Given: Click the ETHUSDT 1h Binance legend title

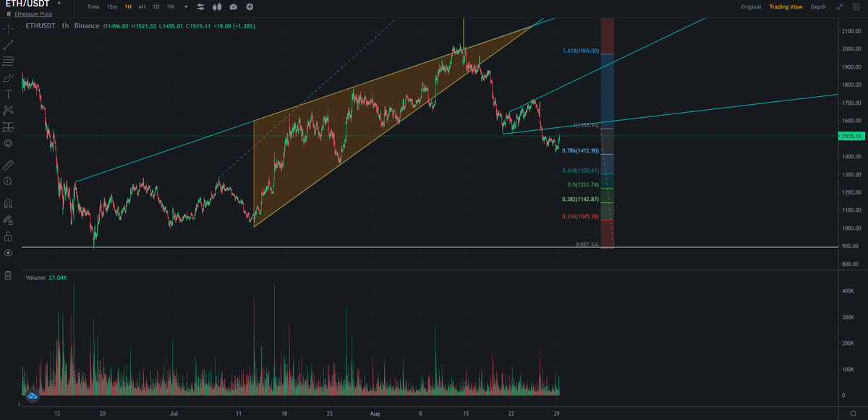Looking at the screenshot, I should (62, 26).
